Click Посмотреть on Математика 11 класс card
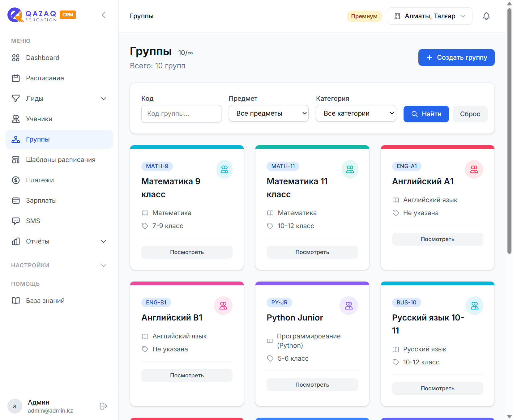The image size is (513, 420). pyautogui.click(x=312, y=252)
